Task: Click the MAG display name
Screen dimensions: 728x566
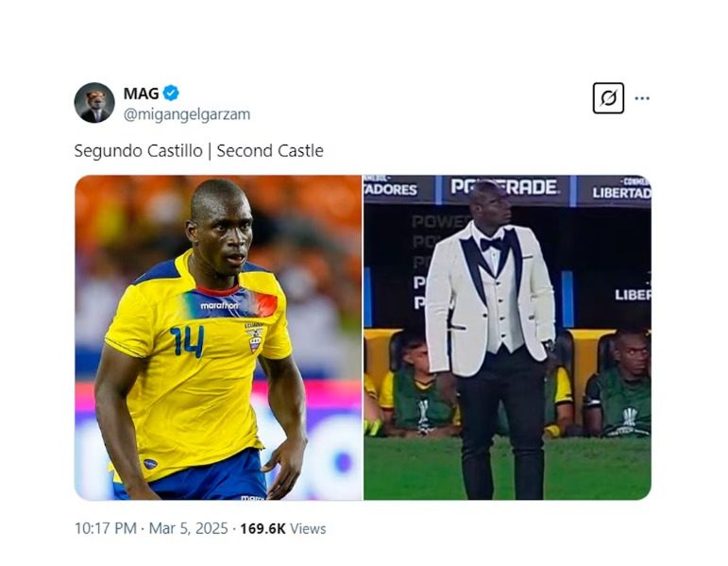Action: click(141, 93)
